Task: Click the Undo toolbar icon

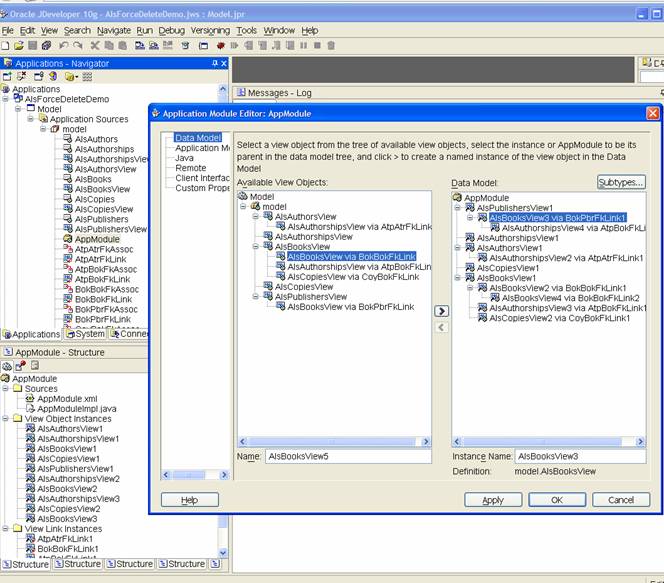Action: (64, 46)
